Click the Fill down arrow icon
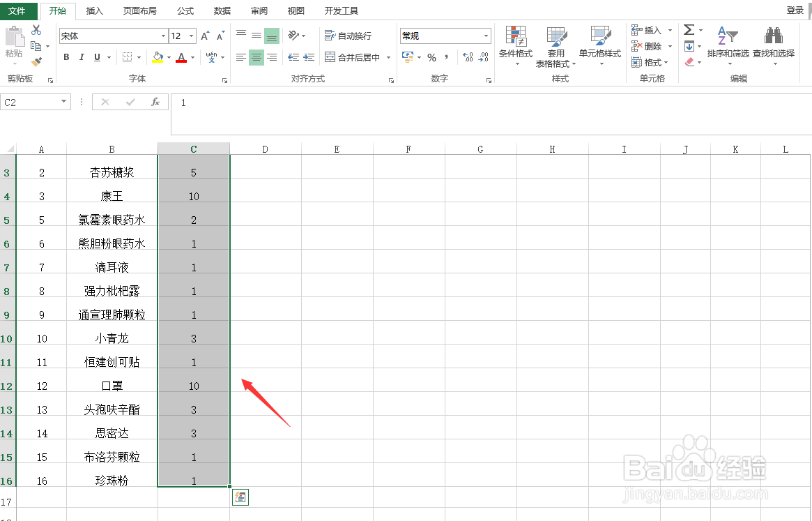Viewport: 812px width, 521px height. tap(689, 47)
